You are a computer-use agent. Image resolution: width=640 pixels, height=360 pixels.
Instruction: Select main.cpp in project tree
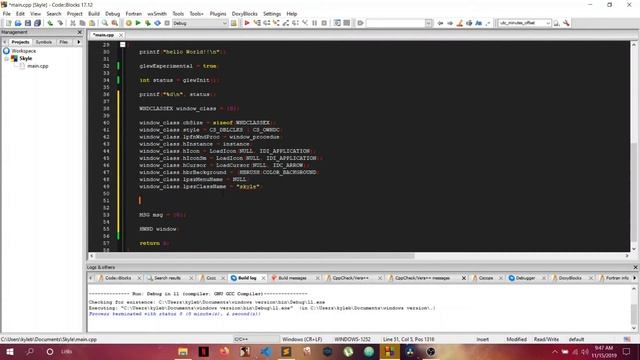38,66
